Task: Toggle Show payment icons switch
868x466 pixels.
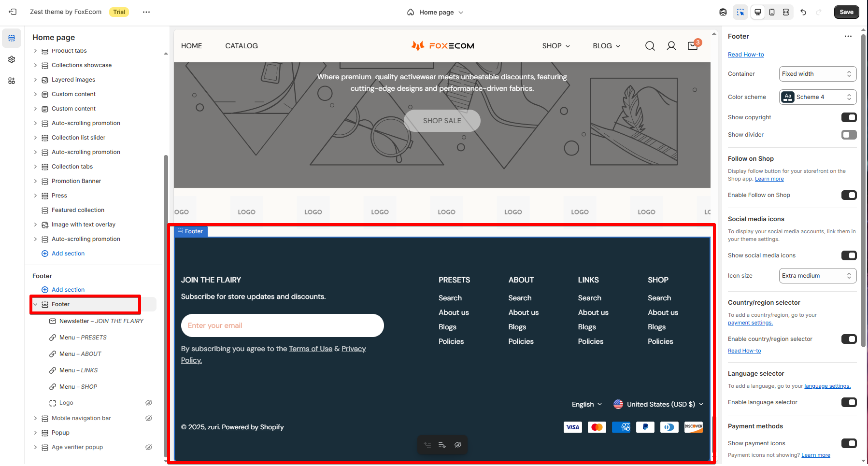Action: 849,443
